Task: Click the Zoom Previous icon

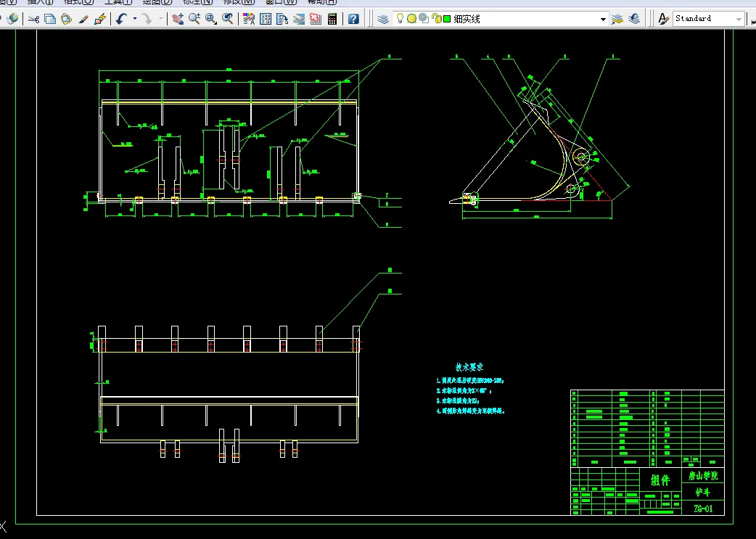Action: 228,19
